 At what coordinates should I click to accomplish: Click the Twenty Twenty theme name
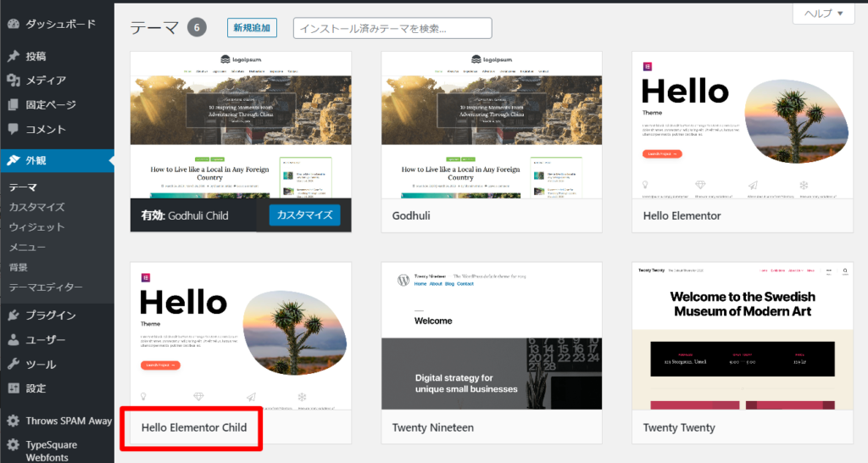coord(679,427)
